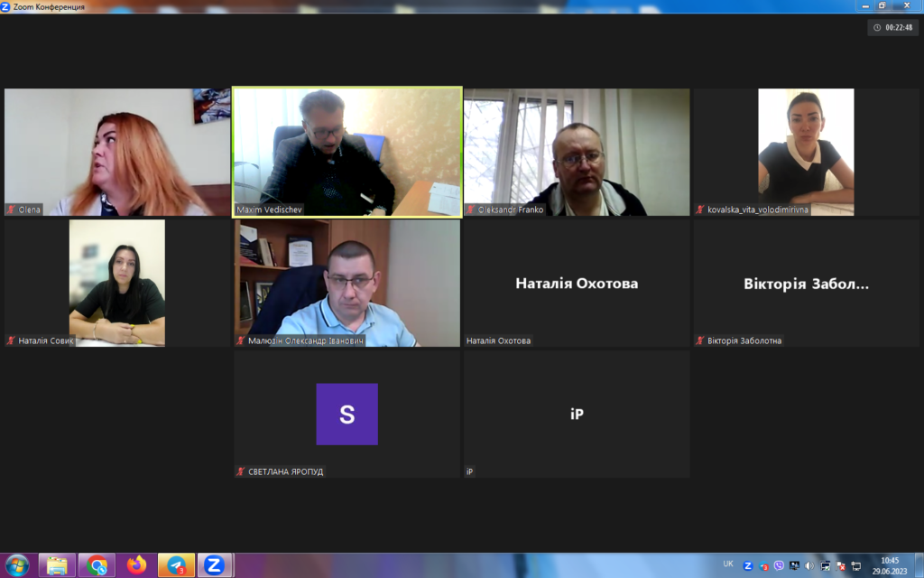Select the Наталія Охотова participant tile
Viewport: 924px width, 578px height.
[x=577, y=284]
